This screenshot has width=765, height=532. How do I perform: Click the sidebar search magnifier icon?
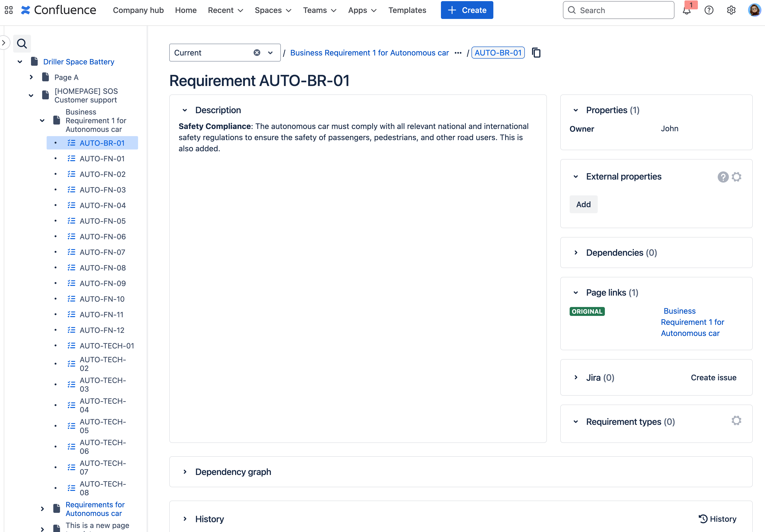[22, 44]
